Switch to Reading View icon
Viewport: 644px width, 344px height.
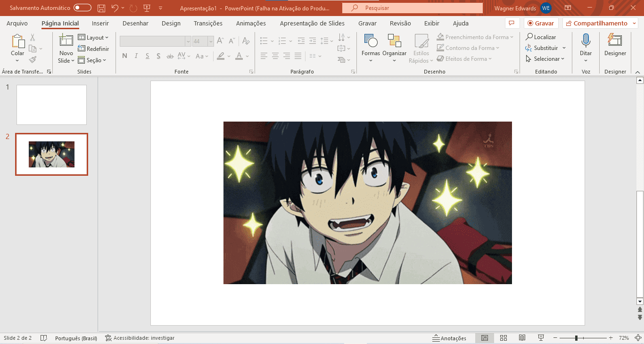pyautogui.click(x=522, y=338)
